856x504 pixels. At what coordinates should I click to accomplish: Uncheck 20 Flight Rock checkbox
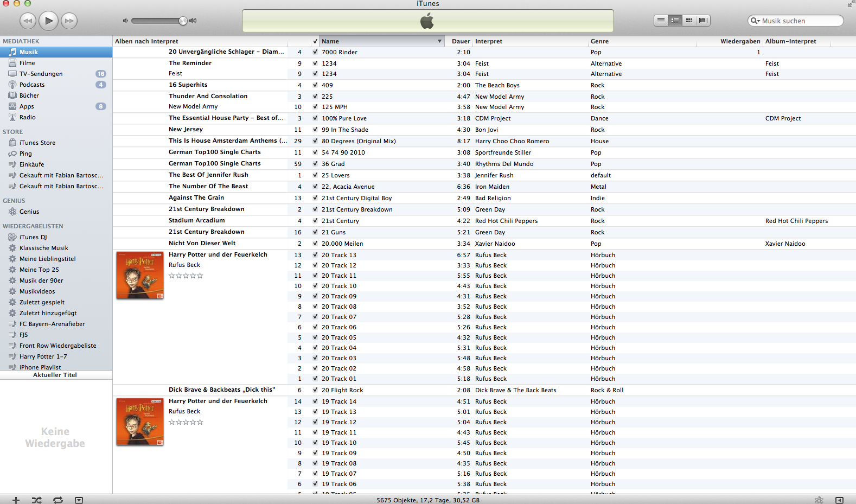coord(315,390)
